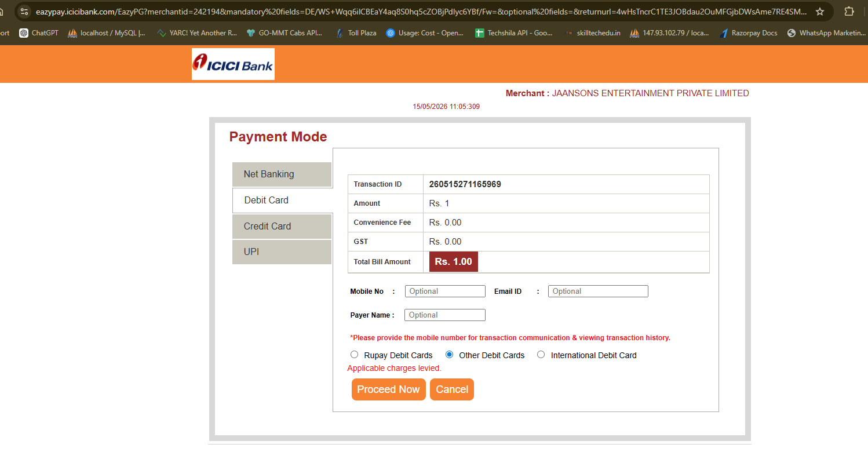Open the Razorpay Docs bookmark

pos(748,33)
